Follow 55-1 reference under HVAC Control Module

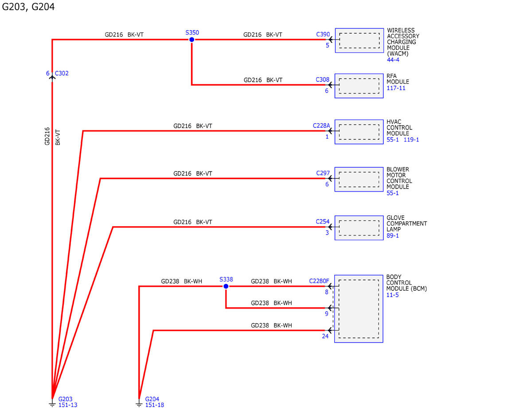(393, 140)
